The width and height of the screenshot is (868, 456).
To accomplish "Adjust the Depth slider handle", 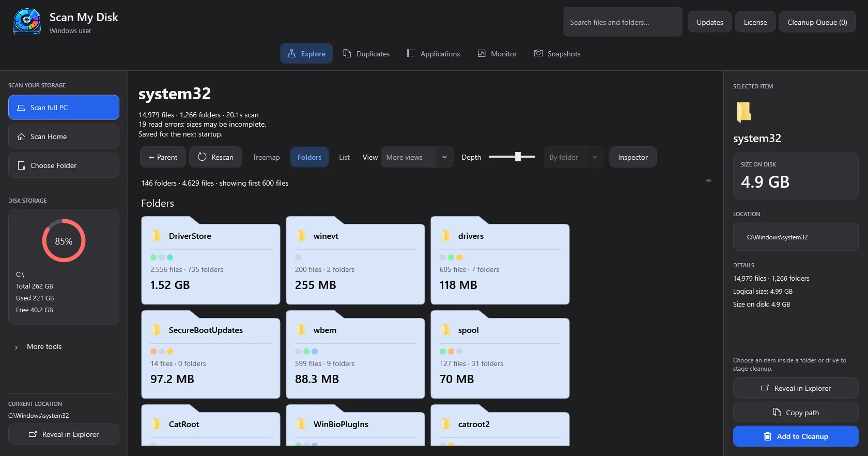I will pyautogui.click(x=518, y=157).
